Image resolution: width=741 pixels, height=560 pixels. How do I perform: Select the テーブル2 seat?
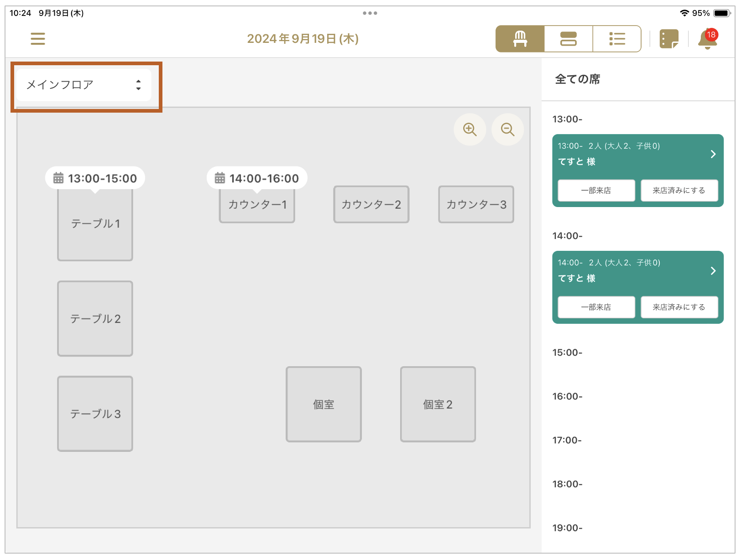click(x=95, y=319)
